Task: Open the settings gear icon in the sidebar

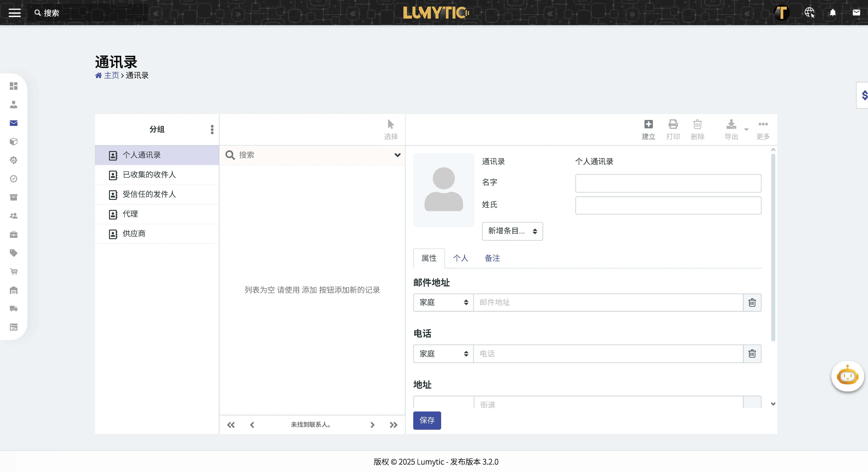Action: coord(13,160)
